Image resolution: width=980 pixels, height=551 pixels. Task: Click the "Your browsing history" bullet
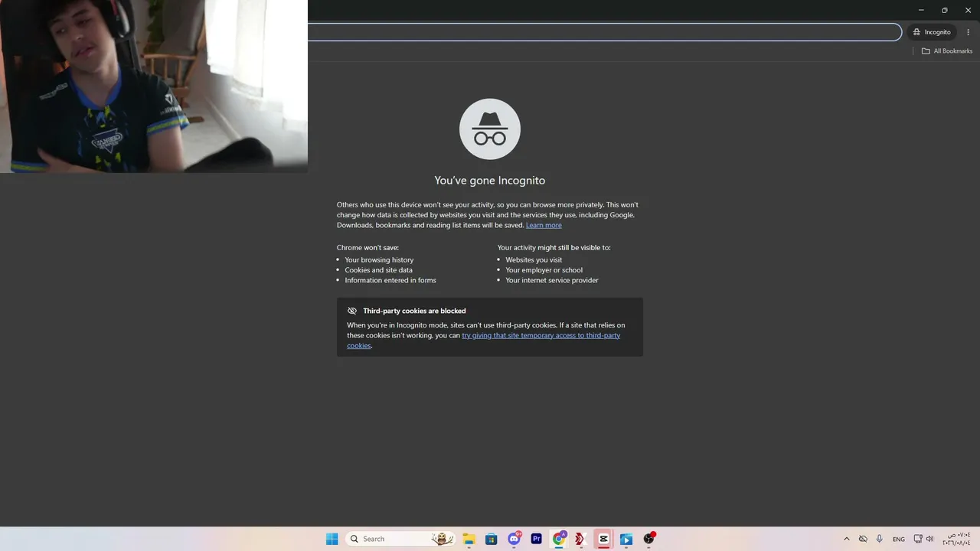pos(379,260)
